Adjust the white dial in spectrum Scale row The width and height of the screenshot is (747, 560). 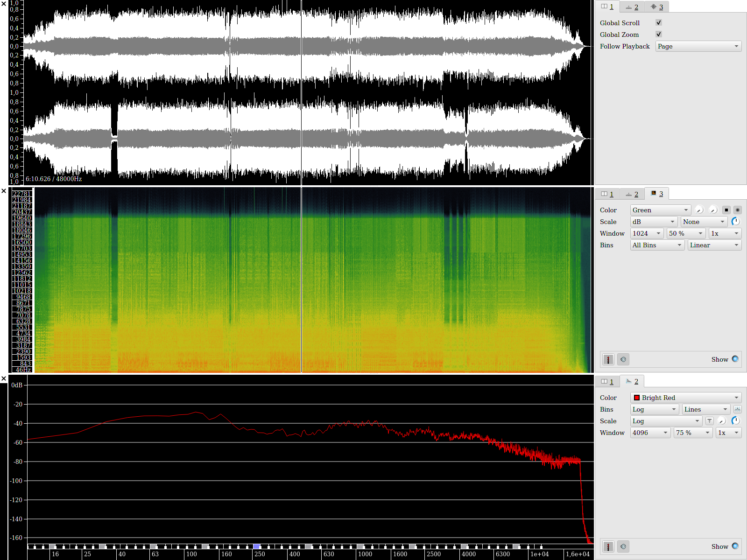[x=722, y=421]
